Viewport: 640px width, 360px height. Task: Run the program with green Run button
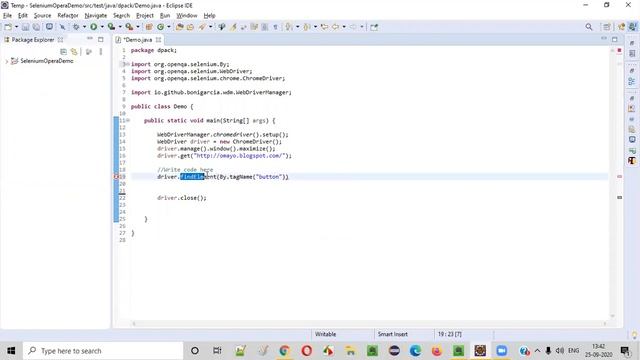pos(93,27)
